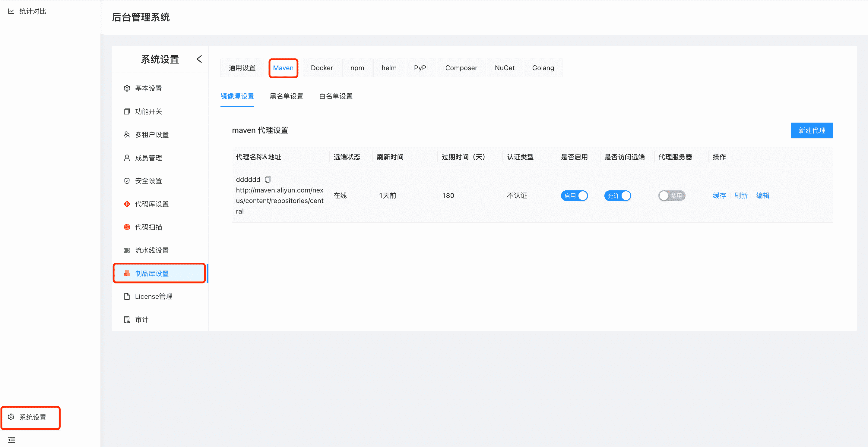This screenshot has width=868, height=447.
Task: Click the 新建代理 button
Action: (812, 130)
